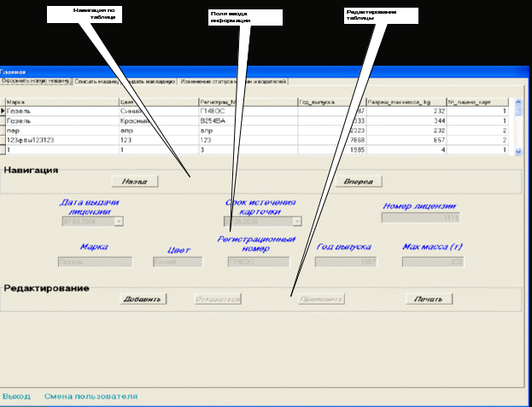Click the 232 mass cell in Газель row
This screenshot has height=407, width=532.
(406, 111)
